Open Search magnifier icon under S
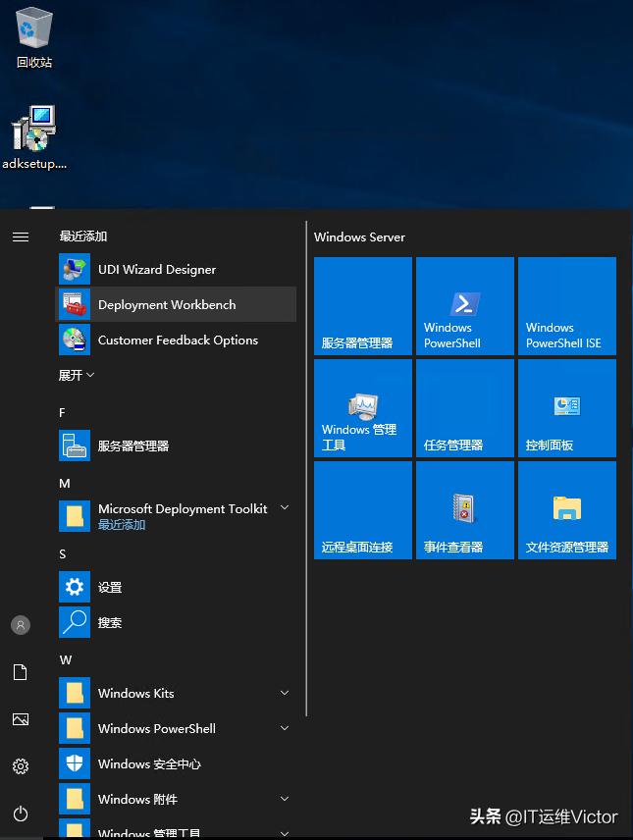 [75, 622]
